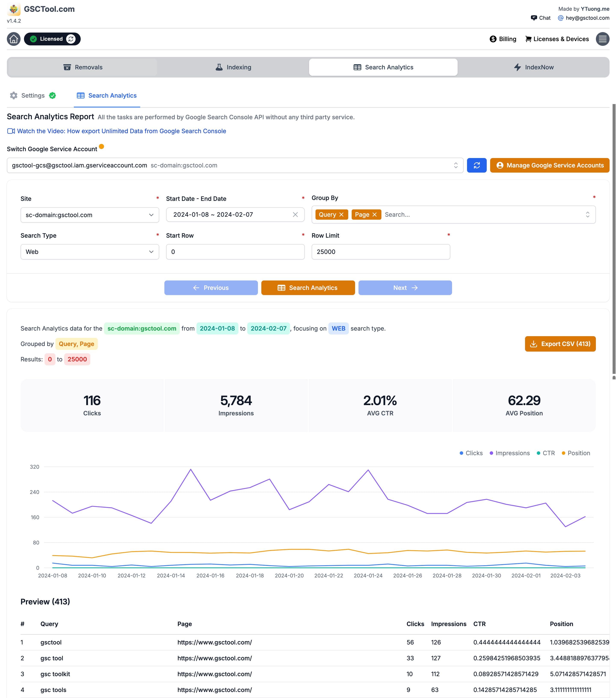
Task: Select the Search Analytics sub-tab
Action: coord(107,96)
